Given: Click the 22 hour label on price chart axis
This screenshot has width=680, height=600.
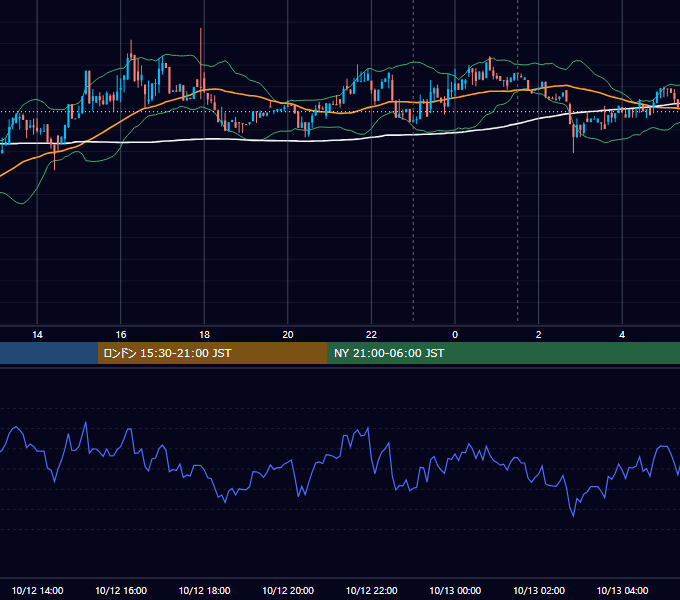Looking at the screenshot, I should coord(371,335).
